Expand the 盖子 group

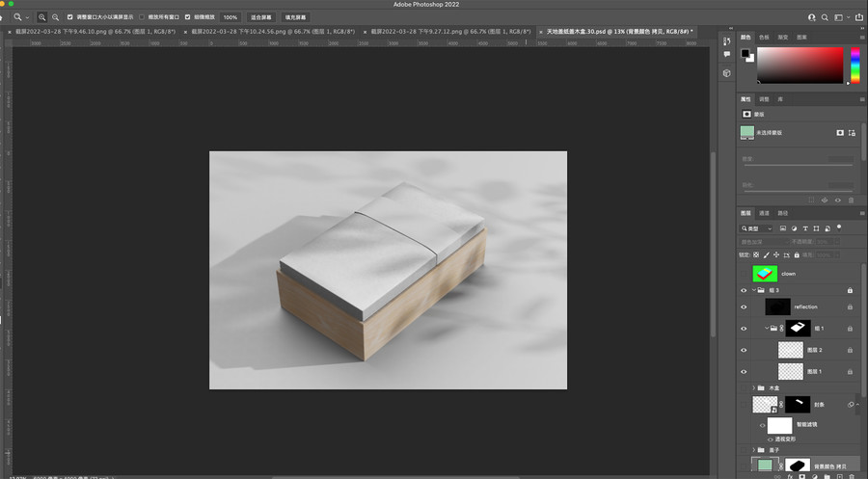pos(754,450)
